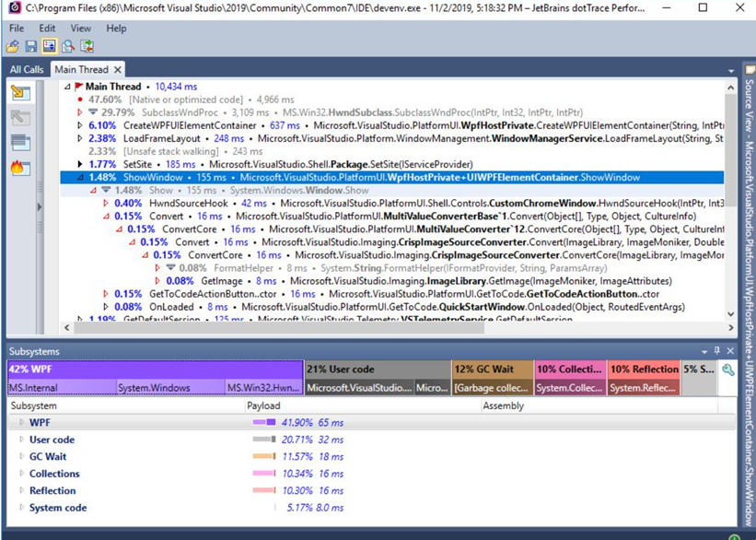This screenshot has height=540, width=756.
Task: Toggle the highlighted subsystems view toolbar icon
Action: (x=49, y=46)
